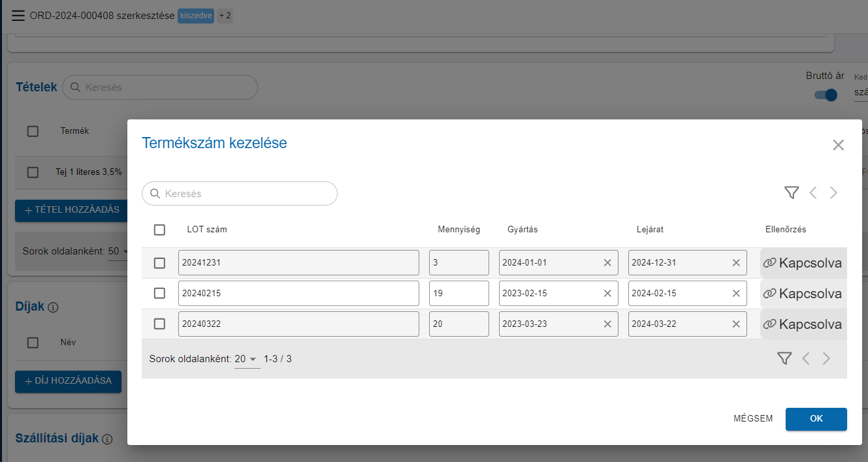Open the hamburger navigation menu
This screenshot has width=868, height=462.
pyautogui.click(x=18, y=16)
